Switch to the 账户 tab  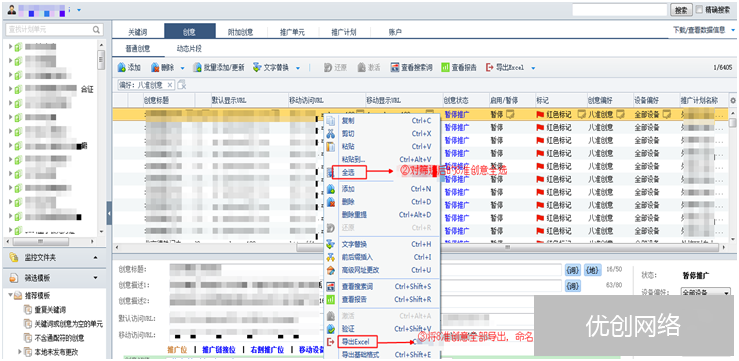click(395, 33)
